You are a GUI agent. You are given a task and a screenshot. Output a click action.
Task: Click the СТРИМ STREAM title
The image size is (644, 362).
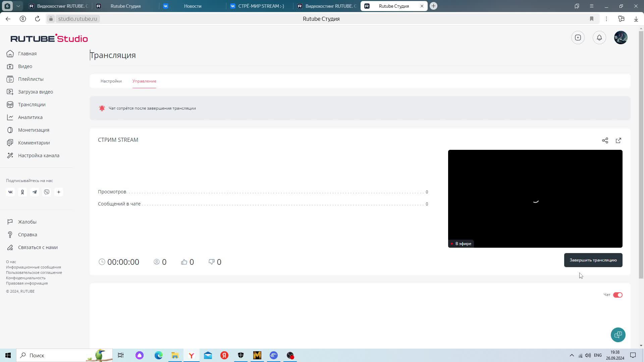[x=118, y=140]
